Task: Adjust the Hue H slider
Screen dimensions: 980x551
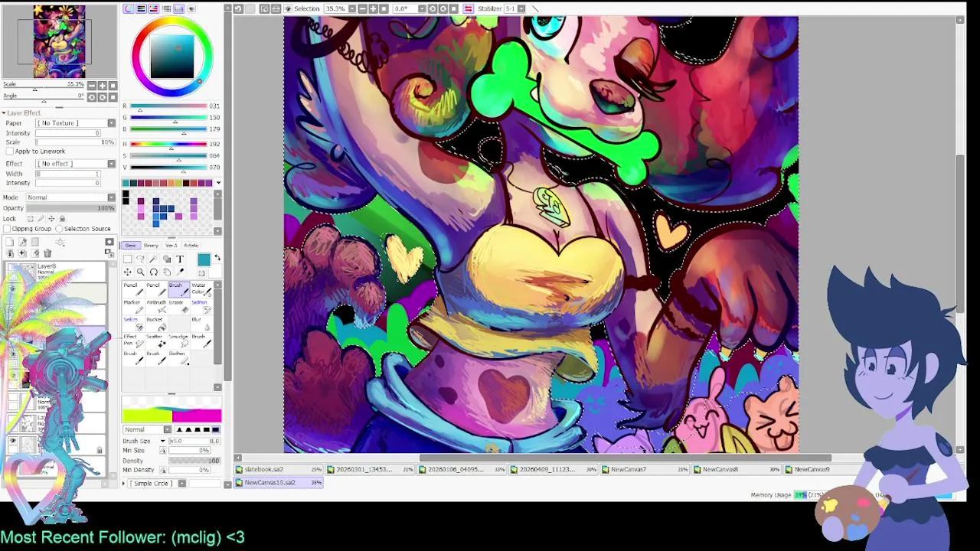Action: (x=168, y=144)
